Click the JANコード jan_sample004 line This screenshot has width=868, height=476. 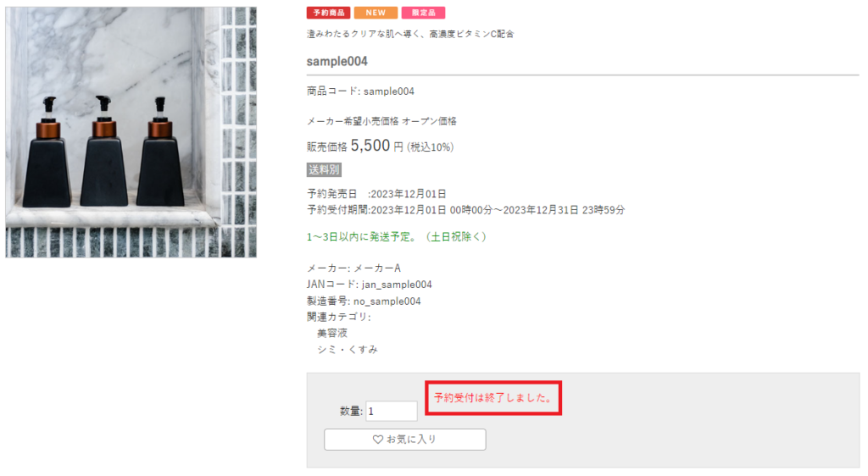click(x=370, y=285)
